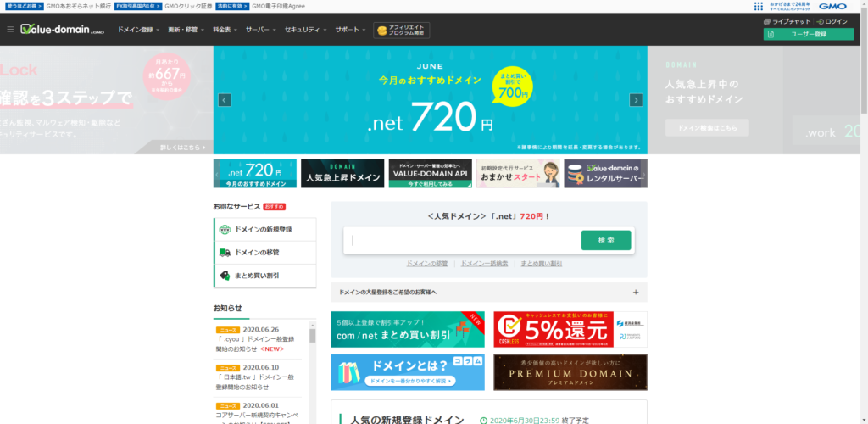Screen dimensions: 868x424
Task: Click ドメインの移管 link under search box
Action: (x=427, y=264)
